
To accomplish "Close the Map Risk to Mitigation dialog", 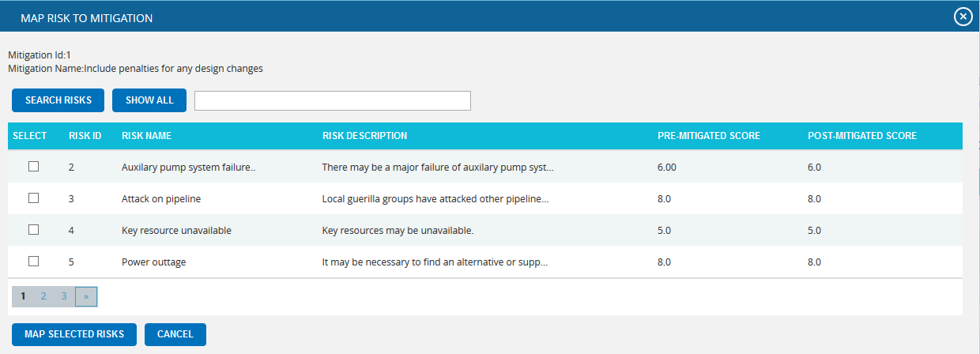I will coord(963,17).
